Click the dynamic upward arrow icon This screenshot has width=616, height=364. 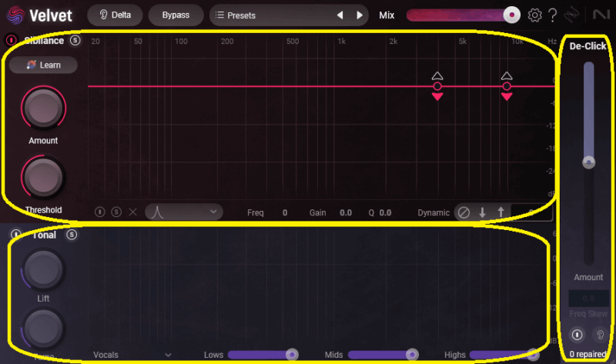point(500,212)
